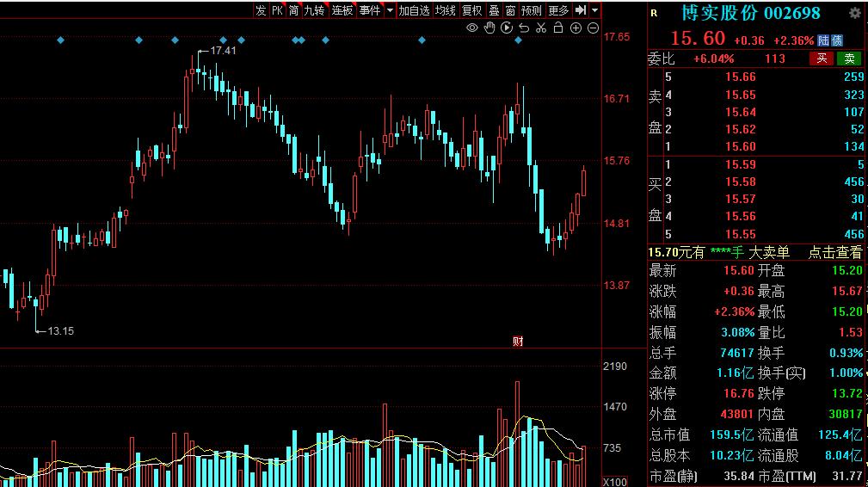Click the 委比 +6.04% value
This screenshot has width=868, height=487.
click(713, 59)
